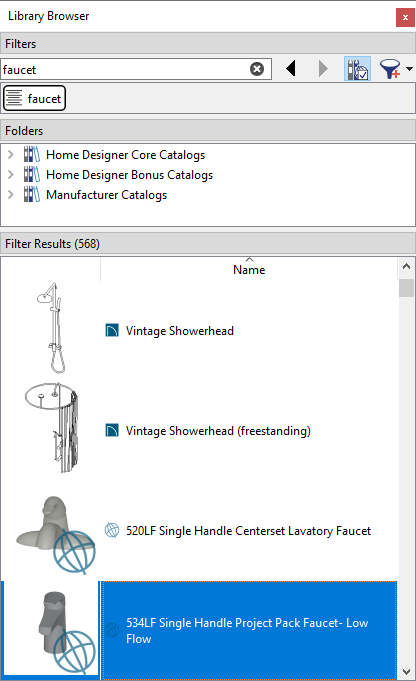Click the Vintage Showerhead symbol icon
Image resolution: width=416 pixels, height=681 pixels.
(x=112, y=331)
